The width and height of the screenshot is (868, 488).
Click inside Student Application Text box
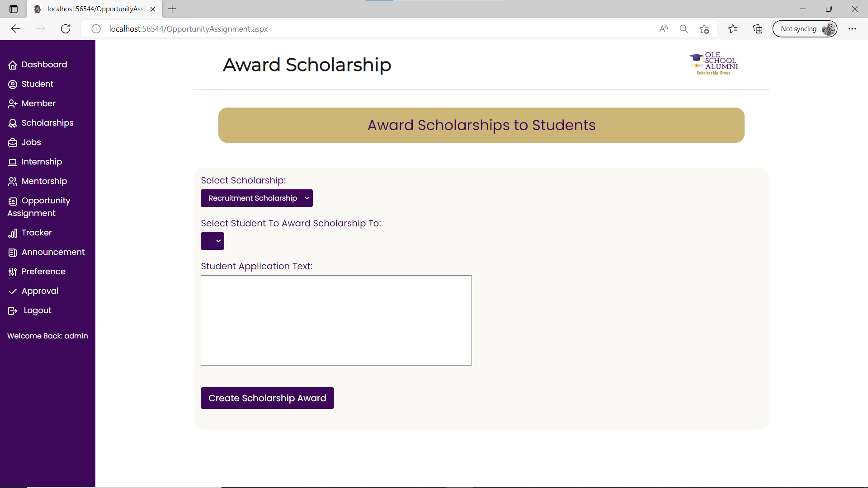[336, 320]
